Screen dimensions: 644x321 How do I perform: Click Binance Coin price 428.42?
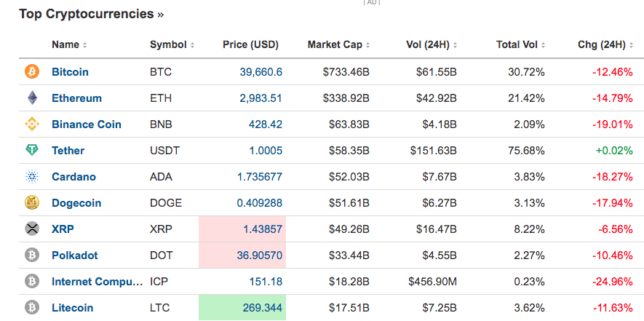(266, 124)
